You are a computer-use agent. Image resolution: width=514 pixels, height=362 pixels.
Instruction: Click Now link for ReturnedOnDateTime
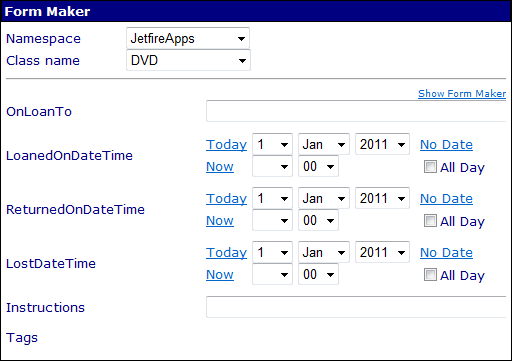point(220,220)
